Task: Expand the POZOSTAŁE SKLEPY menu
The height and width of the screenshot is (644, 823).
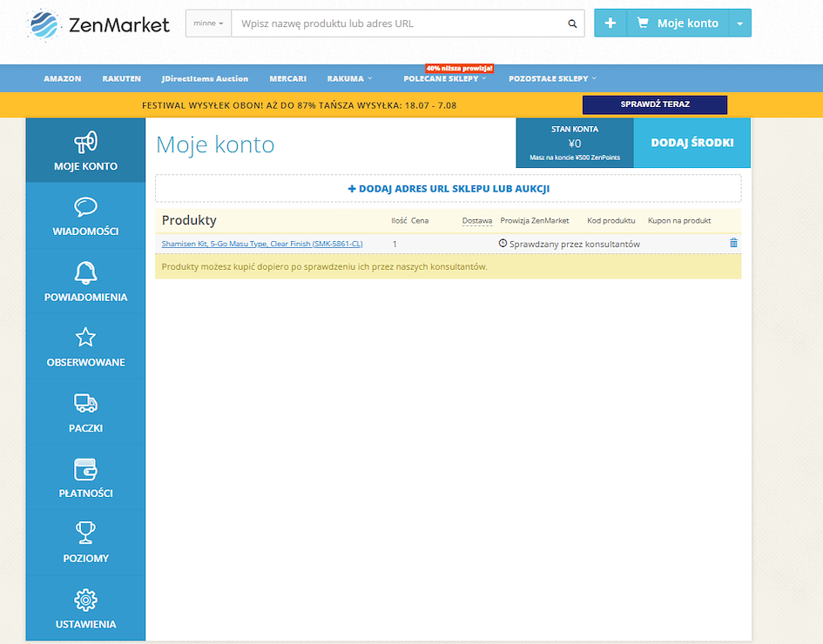Action: click(x=552, y=78)
